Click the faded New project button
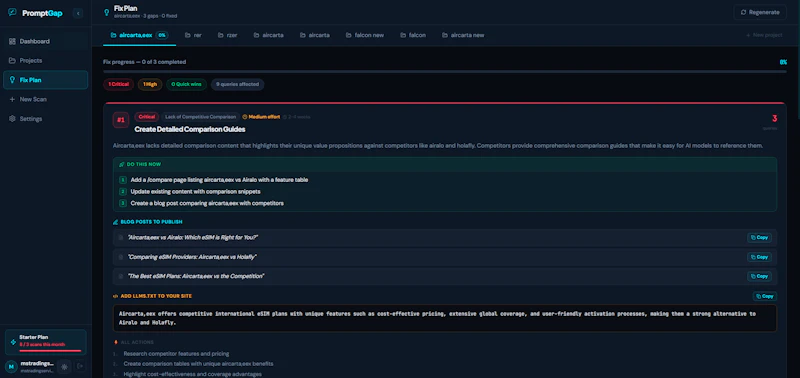 tap(764, 35)
